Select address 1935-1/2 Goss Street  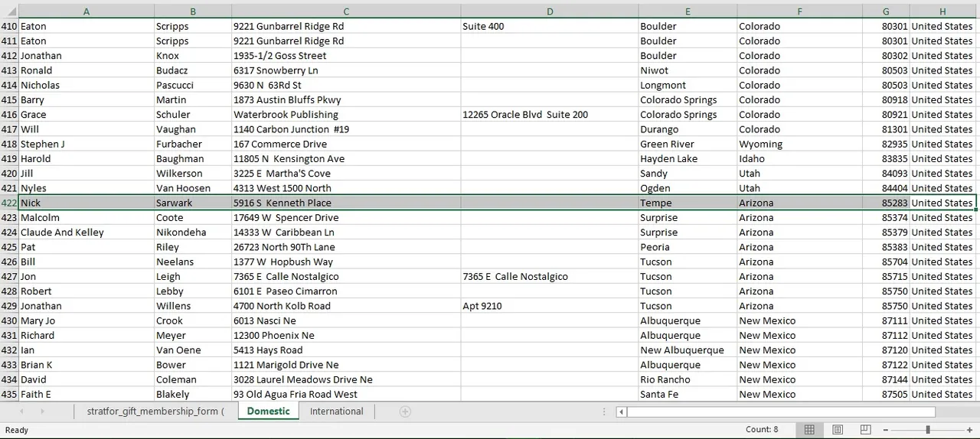click(346, 56)
